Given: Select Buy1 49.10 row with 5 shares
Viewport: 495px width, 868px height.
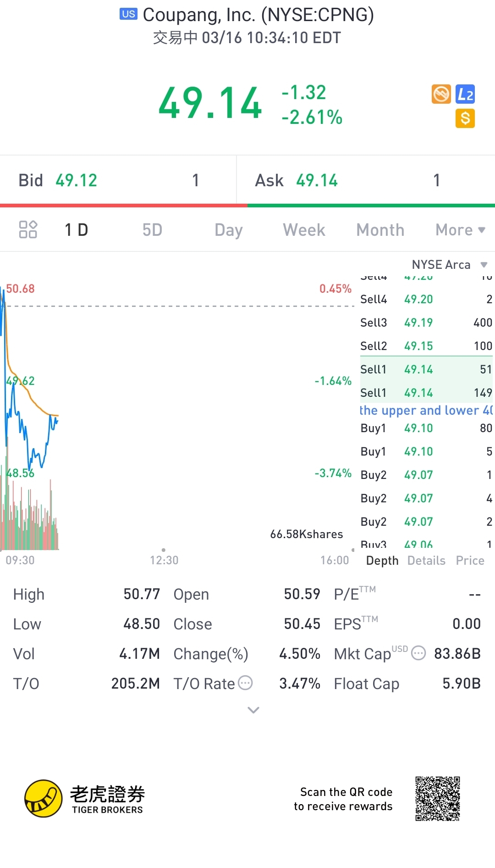Looking at the screenshot, I should coord(426,451).
